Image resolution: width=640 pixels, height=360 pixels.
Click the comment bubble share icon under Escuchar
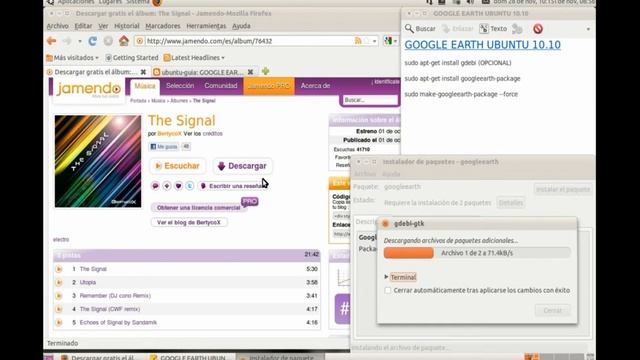point(155,186)
